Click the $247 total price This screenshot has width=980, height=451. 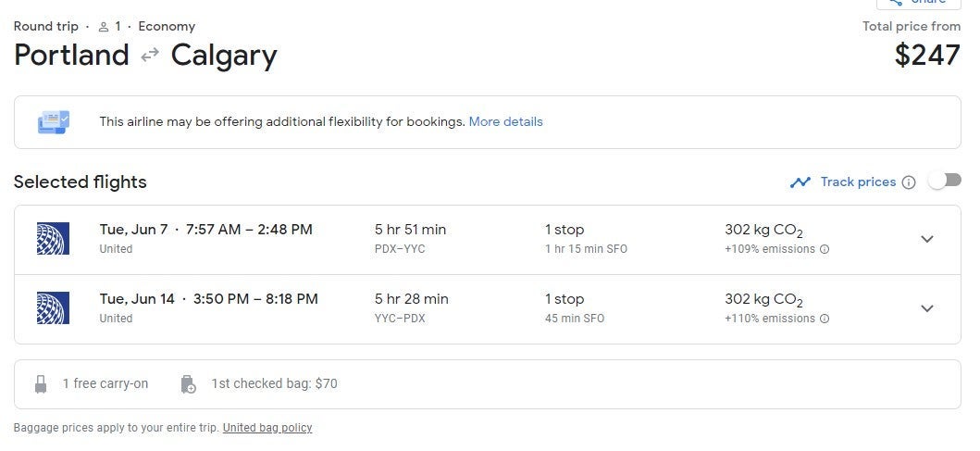click(927, 56)
